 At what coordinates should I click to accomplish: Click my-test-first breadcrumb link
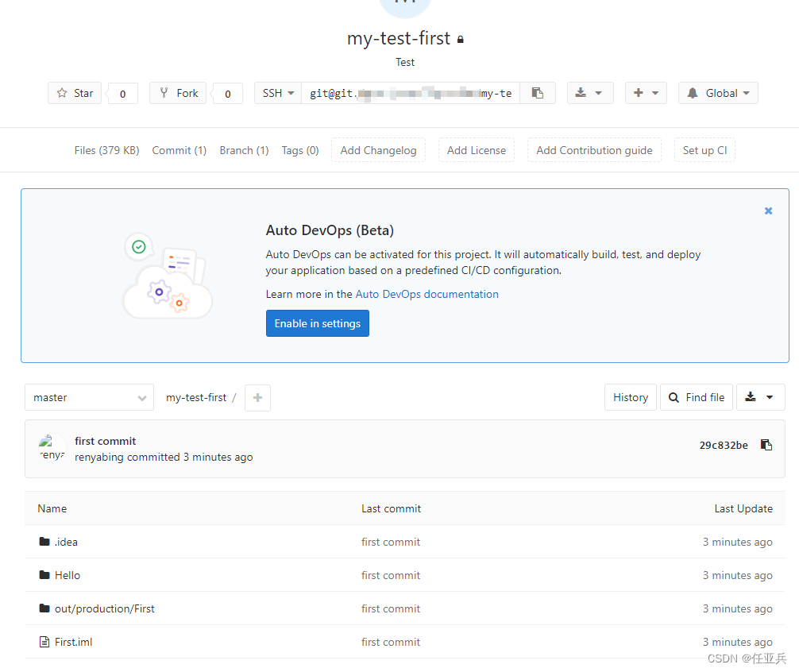tap(196, 397)
